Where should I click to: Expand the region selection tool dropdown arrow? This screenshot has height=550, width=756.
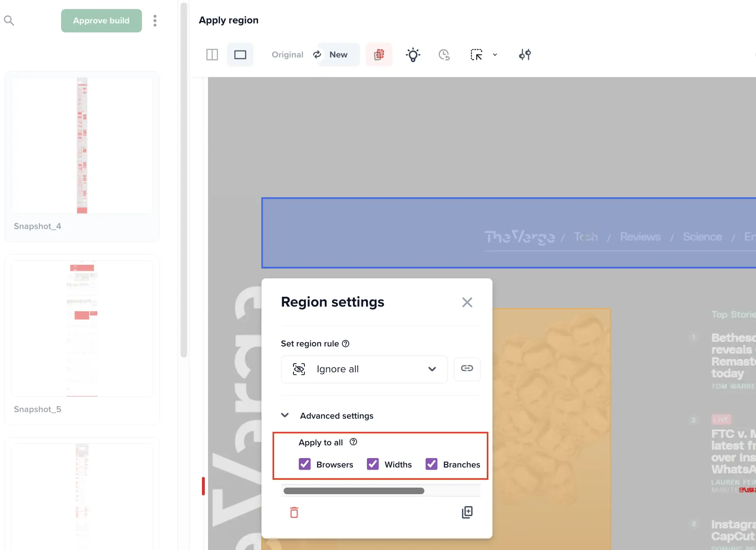(495, 55)
